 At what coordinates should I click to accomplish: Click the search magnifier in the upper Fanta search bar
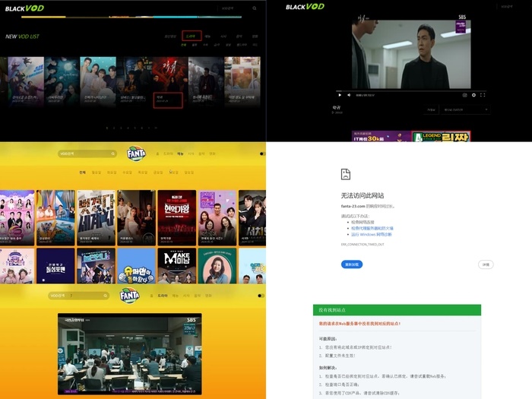tap(113, 154)
